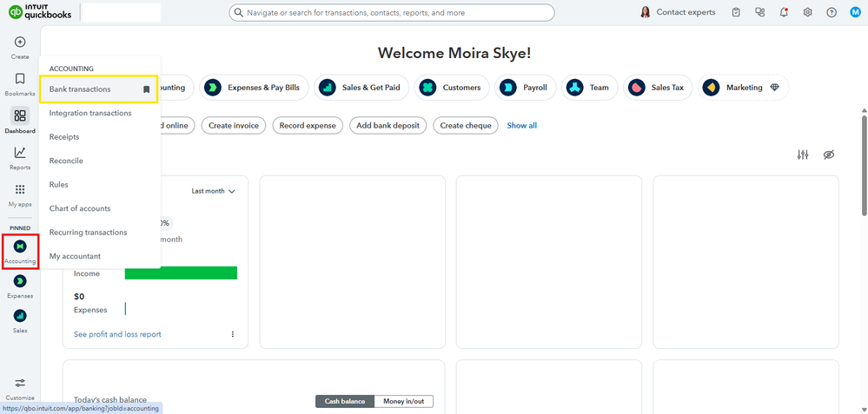868x414 pixels.
Task: Open Chart of accounts
Action: point(80,208)
